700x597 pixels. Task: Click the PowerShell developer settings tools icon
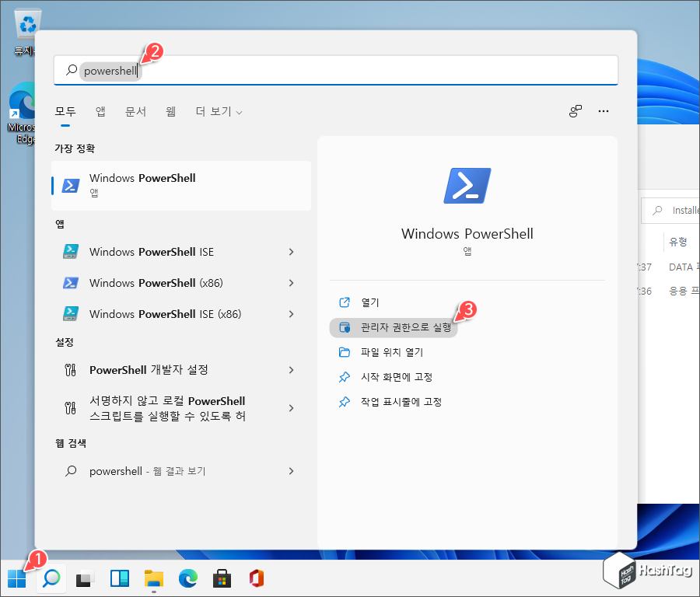point(71,370)
